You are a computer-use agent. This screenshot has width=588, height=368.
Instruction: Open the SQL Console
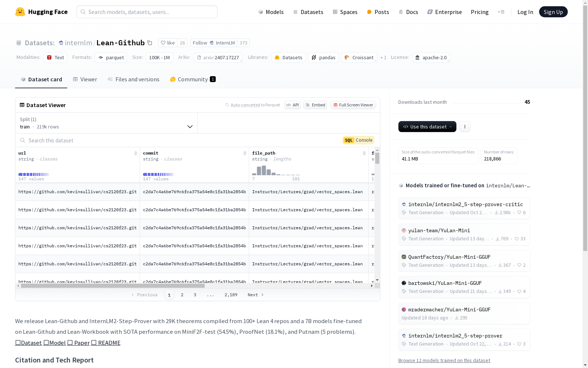pyautogui.click(x=358, y=140)
